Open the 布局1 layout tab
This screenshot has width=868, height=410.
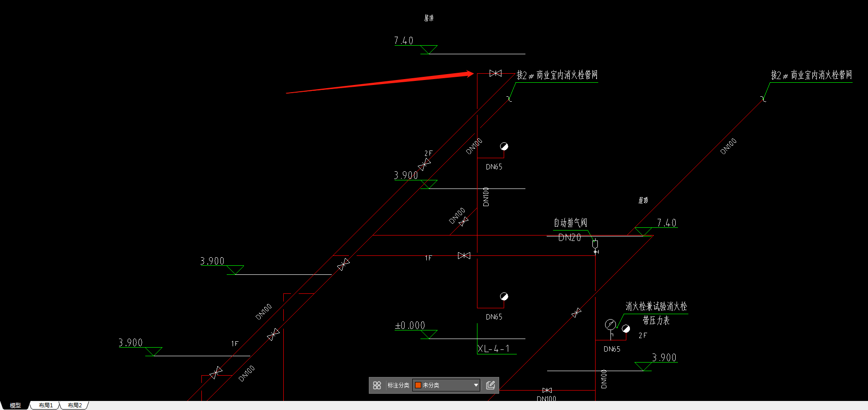pos(46,405)
